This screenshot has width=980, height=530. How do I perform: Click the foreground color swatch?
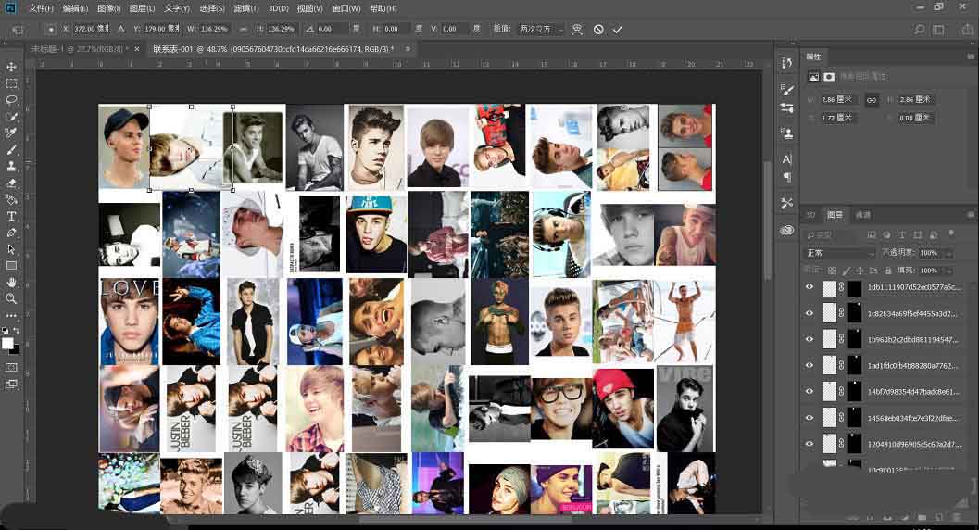(7, 343)
